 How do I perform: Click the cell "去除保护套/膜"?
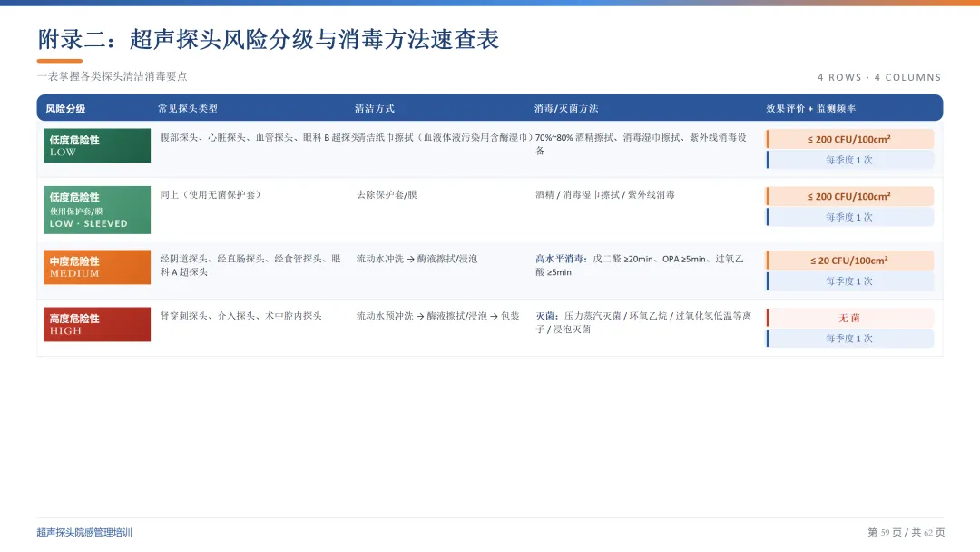387,194
